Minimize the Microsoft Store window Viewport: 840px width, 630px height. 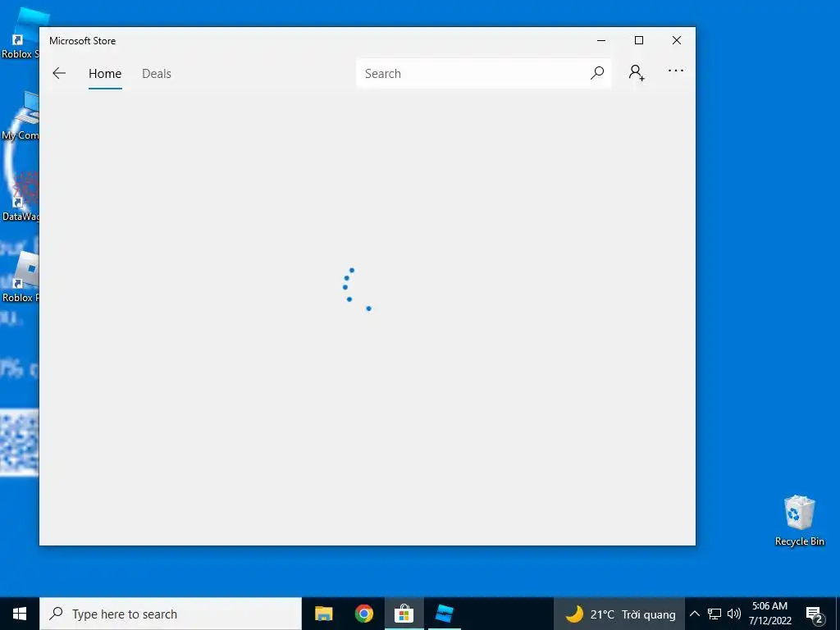pyautogui.click(x=601, y=41)
